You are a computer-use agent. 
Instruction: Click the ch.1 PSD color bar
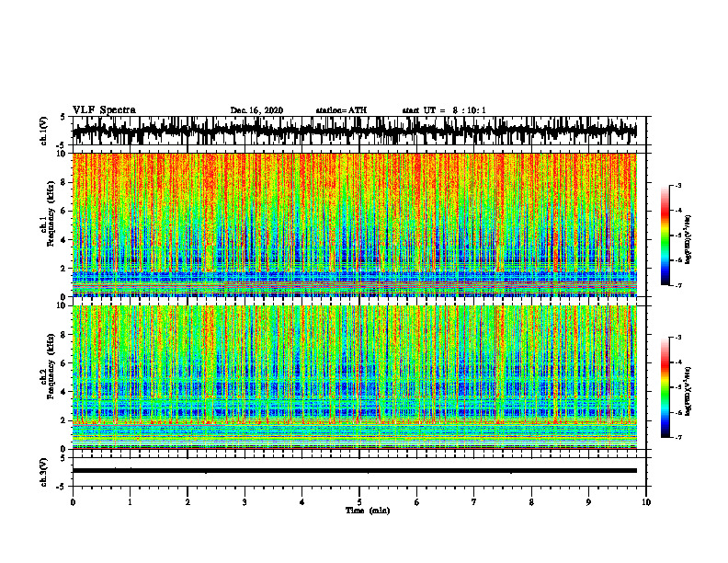pyautogui.click(x=665, y=236)
